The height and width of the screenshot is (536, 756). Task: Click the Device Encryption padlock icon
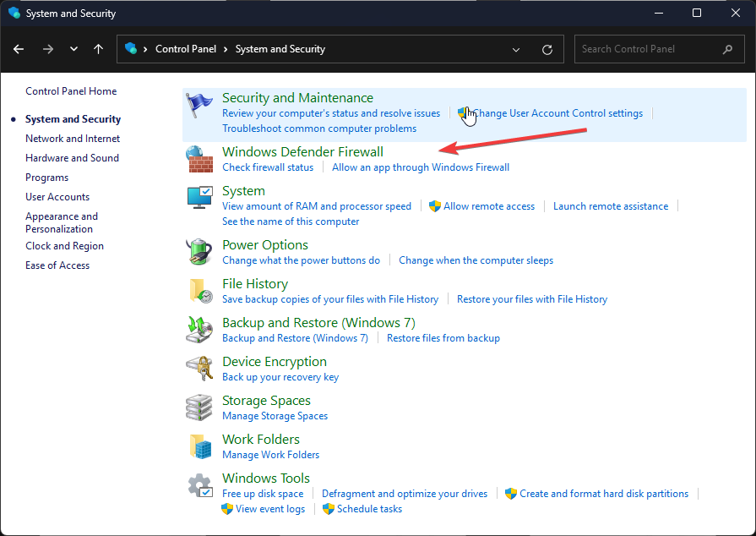pos(199,369)
